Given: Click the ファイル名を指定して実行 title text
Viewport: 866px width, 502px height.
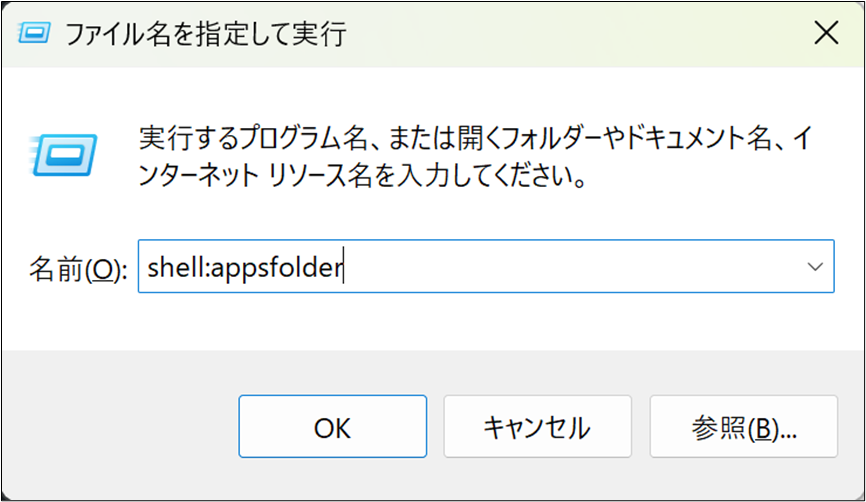Looking at the screenshot, I should (x=204, y=35).
